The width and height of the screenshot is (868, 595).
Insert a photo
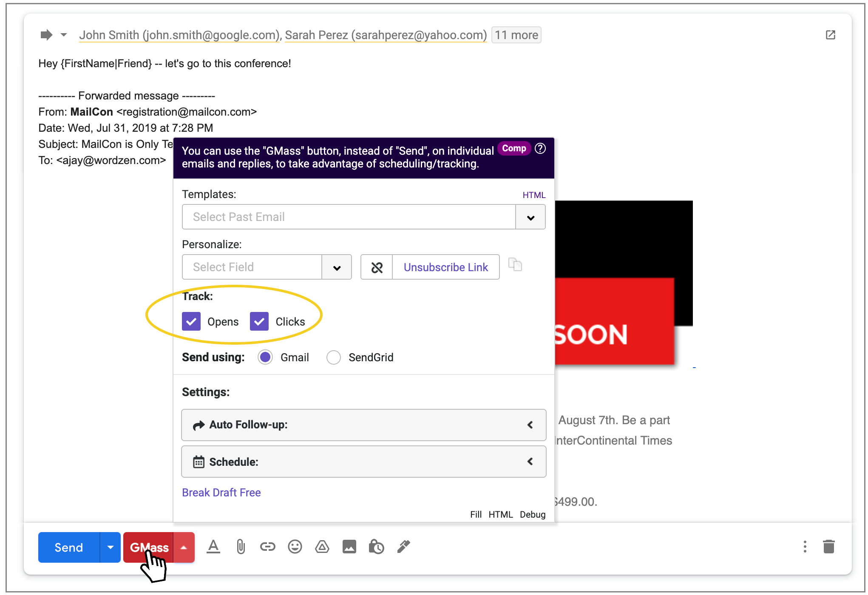coord(349,547)
